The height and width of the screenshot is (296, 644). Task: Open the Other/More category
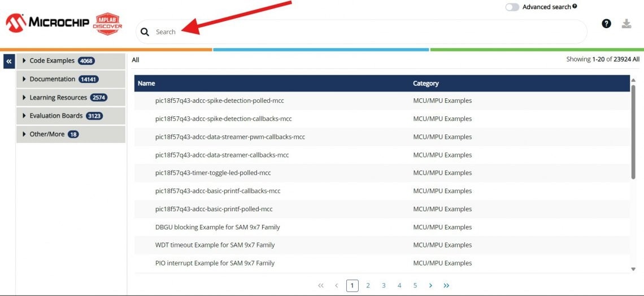coord(47,134)
